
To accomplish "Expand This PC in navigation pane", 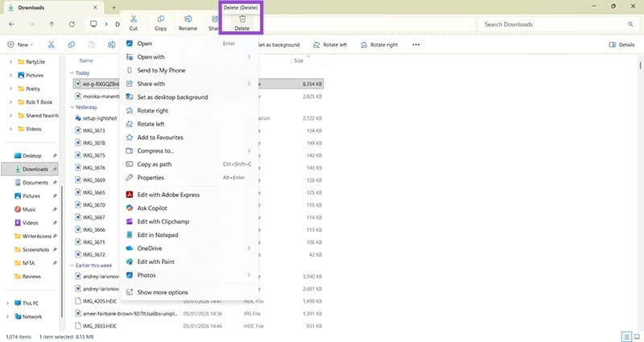I will tap(7, 303).
